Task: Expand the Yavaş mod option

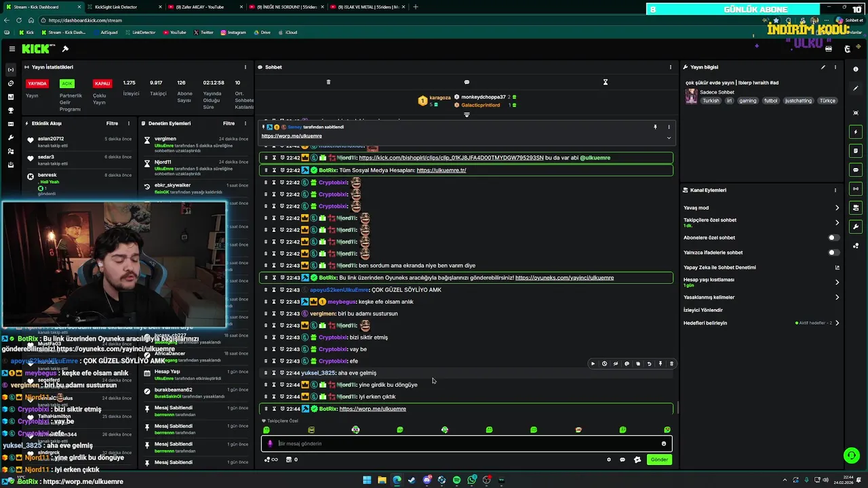Action: [x=837, y=208]
